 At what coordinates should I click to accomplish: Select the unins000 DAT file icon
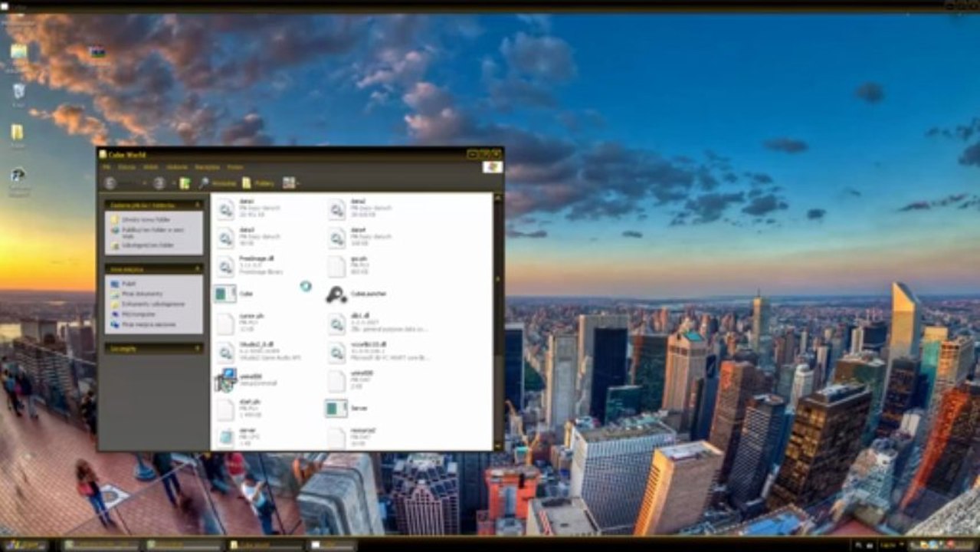[x=337, y=380]
